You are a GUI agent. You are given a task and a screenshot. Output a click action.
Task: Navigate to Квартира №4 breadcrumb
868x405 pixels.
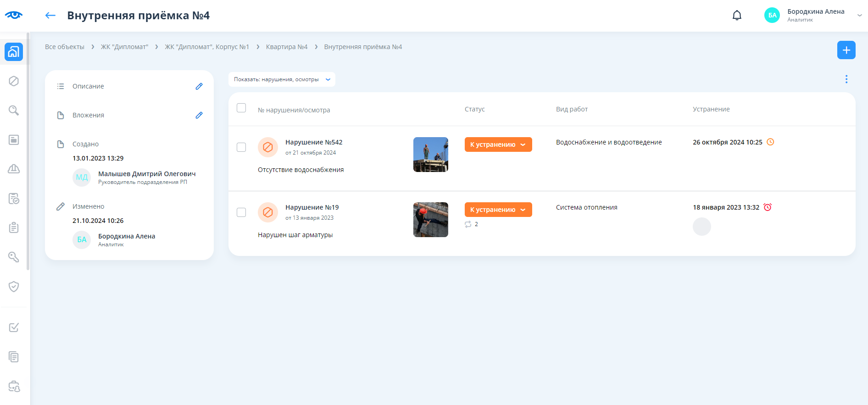click(286, 47)
